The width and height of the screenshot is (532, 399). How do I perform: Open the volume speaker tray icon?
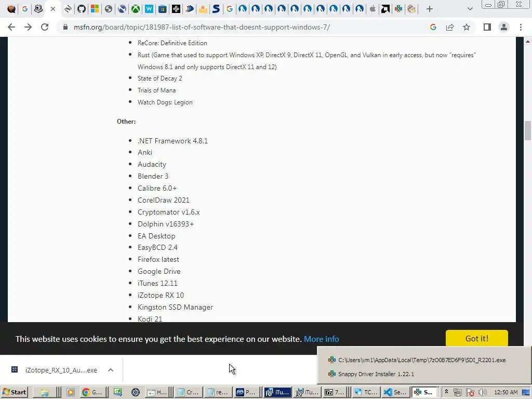tap(483, 392)
